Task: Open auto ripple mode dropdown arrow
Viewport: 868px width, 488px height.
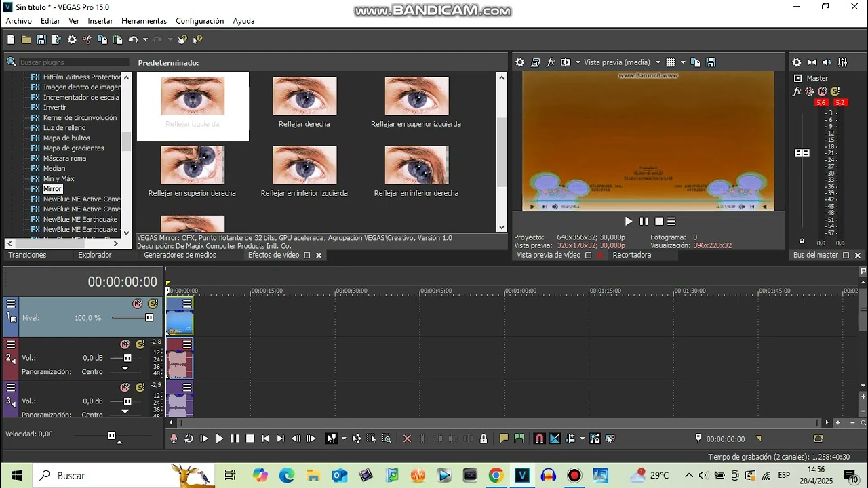Action: tap(582, 439)
